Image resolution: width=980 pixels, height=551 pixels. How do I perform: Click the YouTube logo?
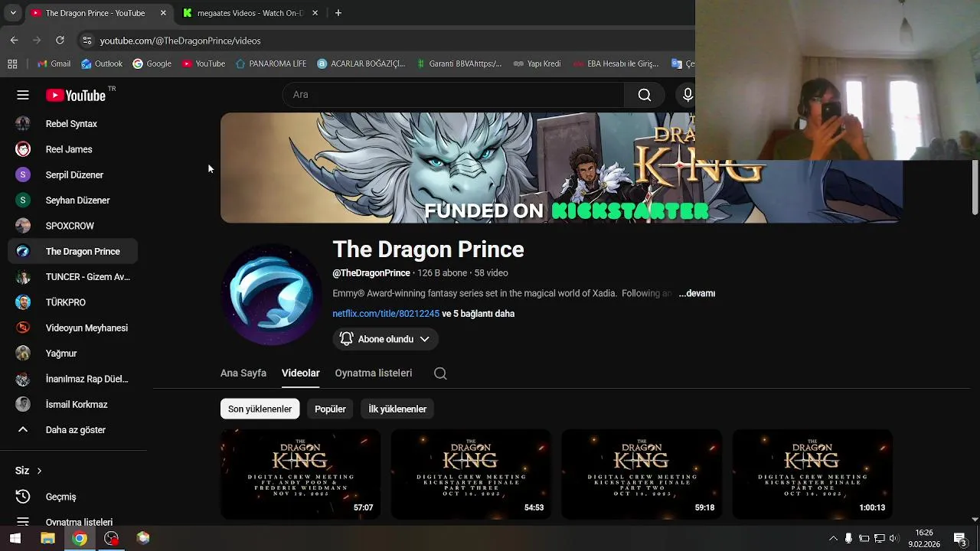pyautogui.click(x=75, y=95)
